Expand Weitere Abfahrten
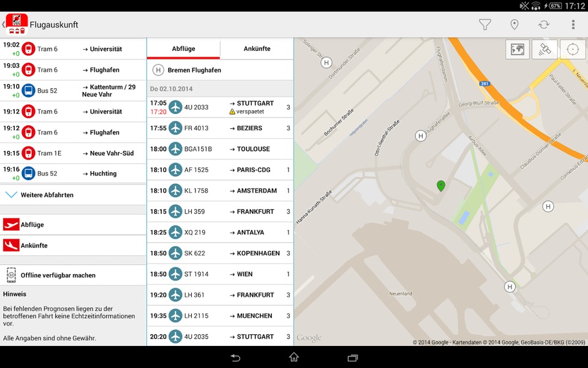The image size is (588, 368). pos(73,195)
